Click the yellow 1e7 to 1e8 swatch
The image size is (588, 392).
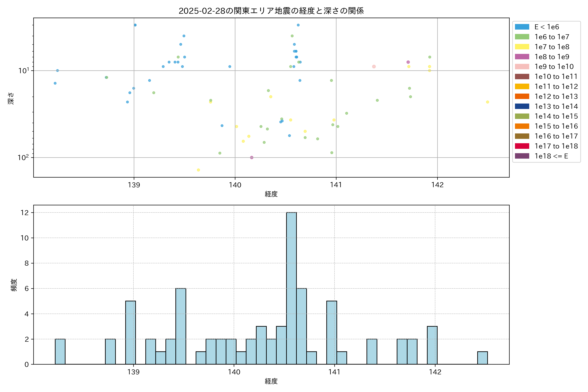tap(522, 47)
